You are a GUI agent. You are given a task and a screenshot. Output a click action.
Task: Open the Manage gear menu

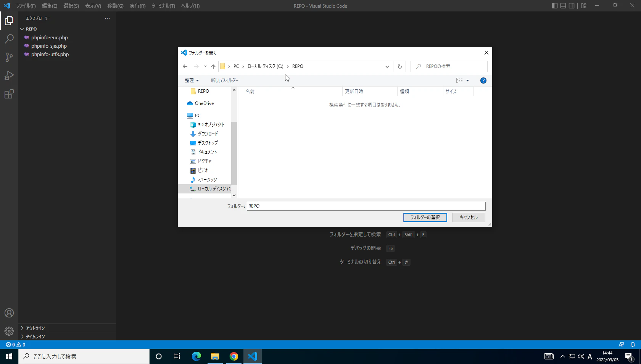[9, 331]
